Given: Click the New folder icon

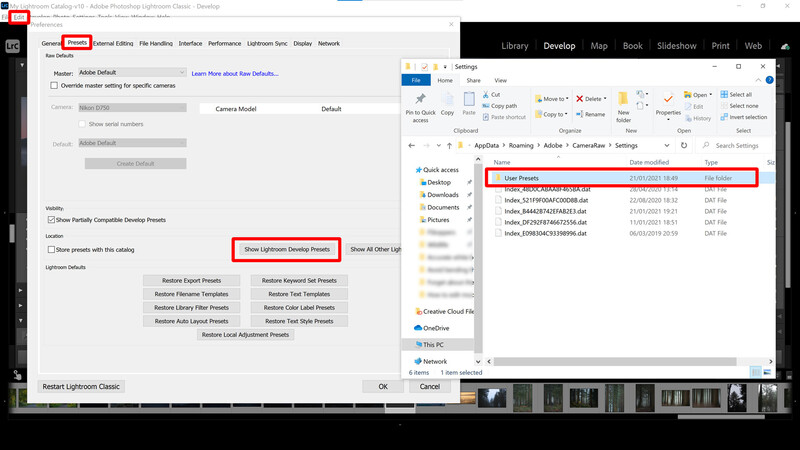Looking at the screenshot, I should click(623, 98).
